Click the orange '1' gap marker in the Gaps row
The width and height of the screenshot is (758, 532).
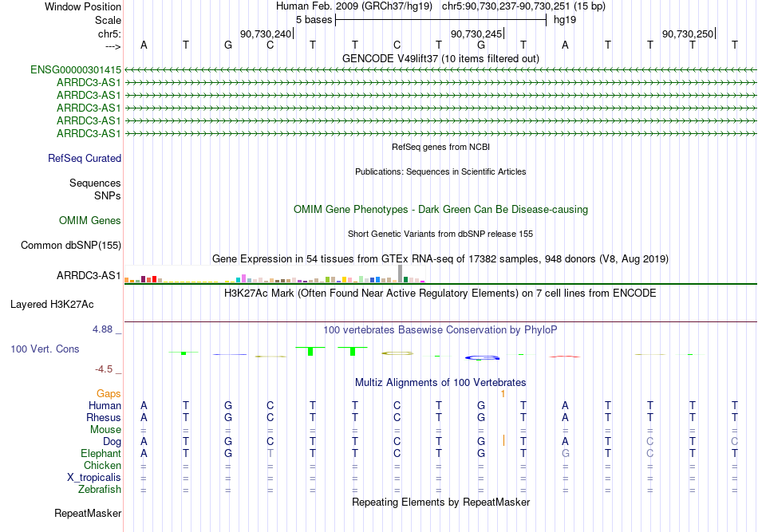click(x=503, y=394)
